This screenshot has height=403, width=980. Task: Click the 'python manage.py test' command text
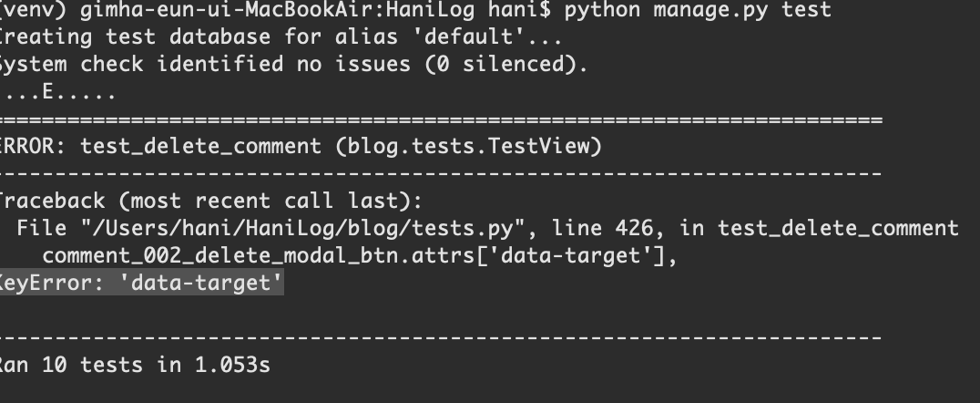click(698, 10)
